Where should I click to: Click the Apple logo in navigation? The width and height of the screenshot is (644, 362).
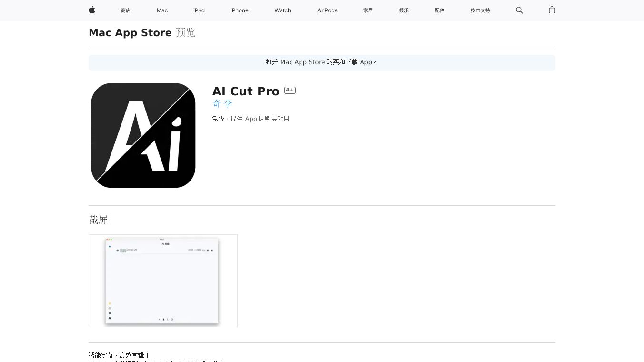coord(92,10)
